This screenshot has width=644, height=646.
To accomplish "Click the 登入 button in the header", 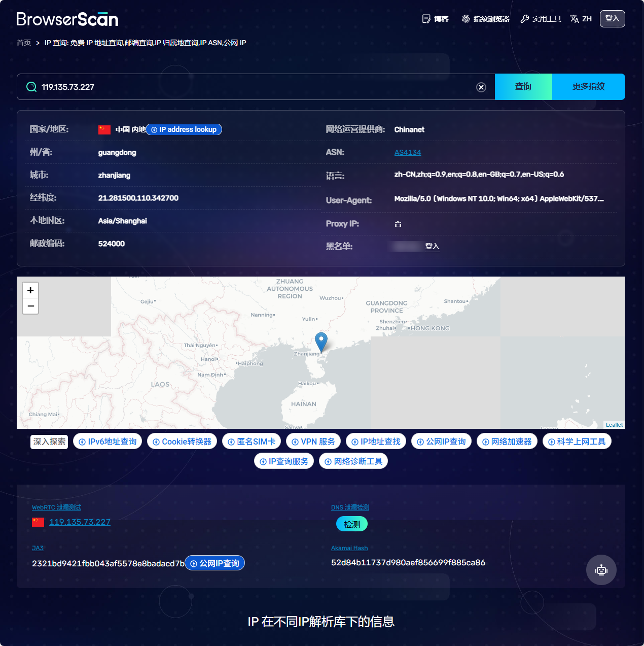I will tap(612, 18).
